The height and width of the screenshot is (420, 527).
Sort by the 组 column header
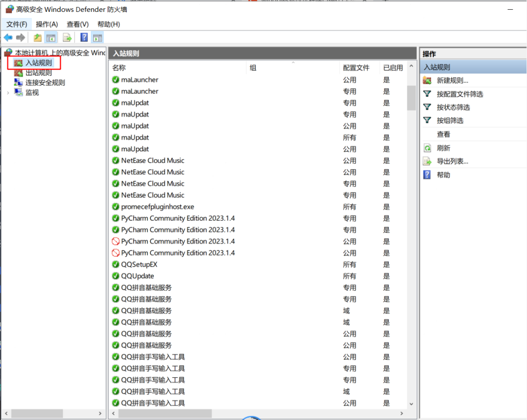click(x=293, y=67)
